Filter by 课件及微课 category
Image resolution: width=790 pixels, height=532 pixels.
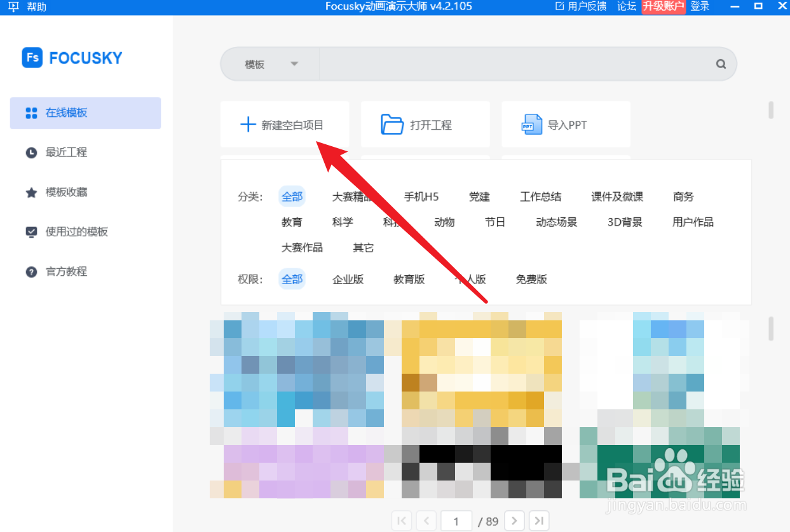[x=617, y=197]
